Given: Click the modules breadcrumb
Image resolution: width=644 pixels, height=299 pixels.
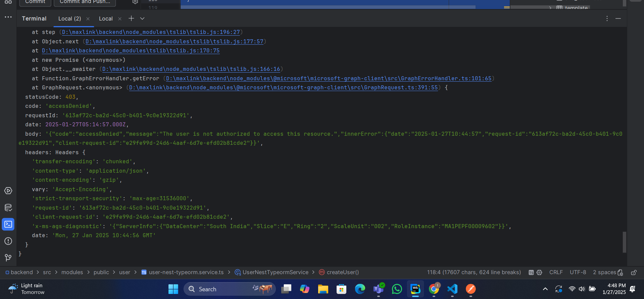Looking at the screenshot, I should pos(72,272).
